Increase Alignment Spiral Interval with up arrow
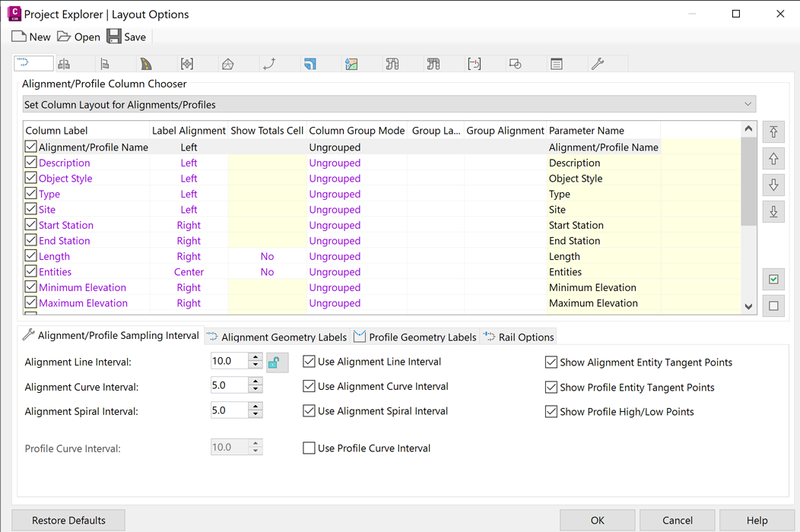The height and width of the screenshot is (532, 800). 256,407
